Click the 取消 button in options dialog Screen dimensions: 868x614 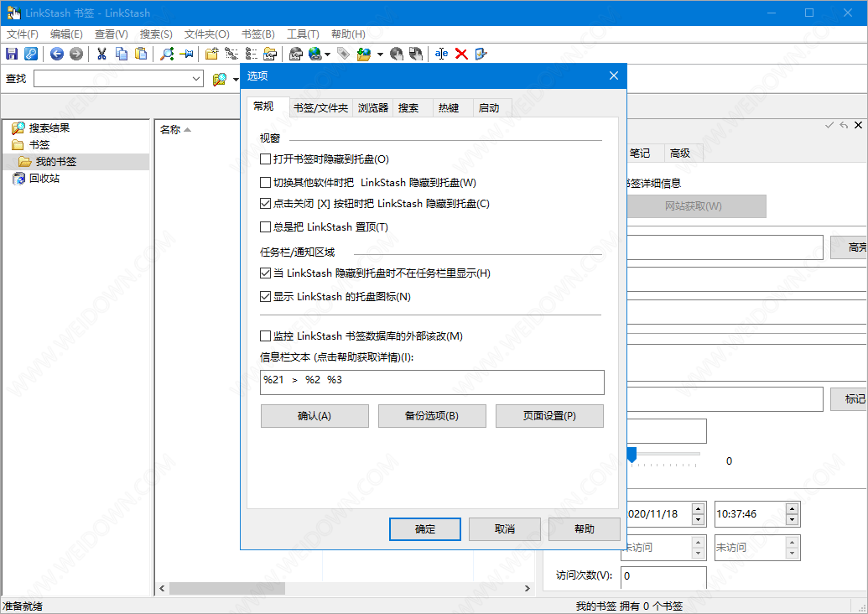[x=505, y=529]
